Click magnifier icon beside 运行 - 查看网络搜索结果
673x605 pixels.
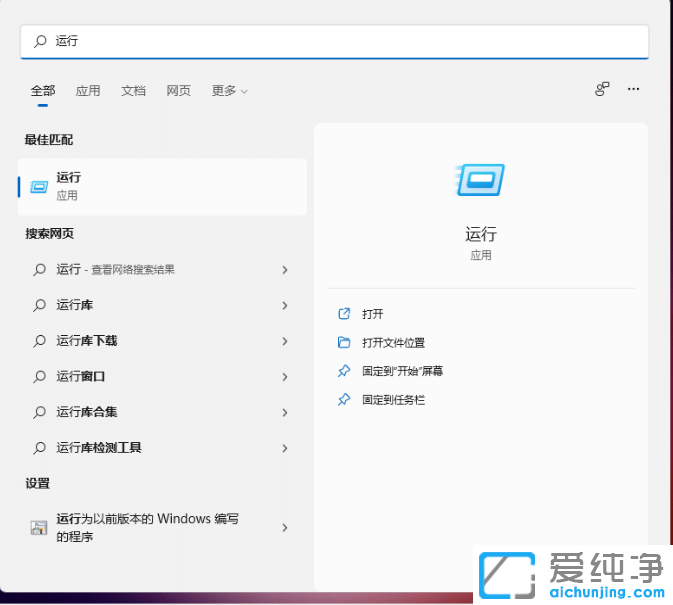(39, 269)
